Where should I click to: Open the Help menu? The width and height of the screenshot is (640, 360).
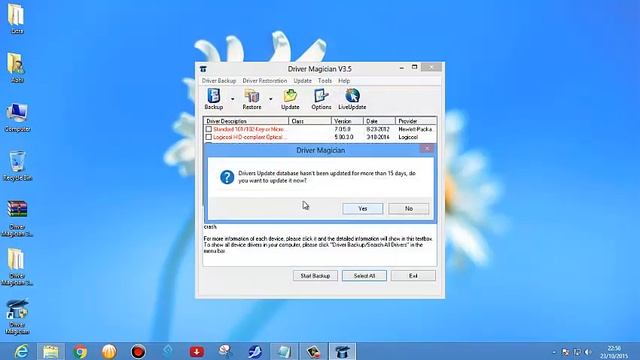point(344,81)
